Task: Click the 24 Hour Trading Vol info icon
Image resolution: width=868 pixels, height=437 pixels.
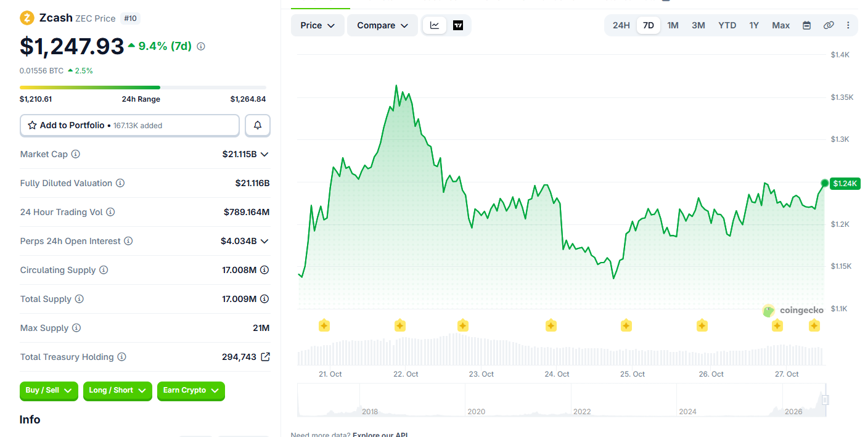Action: [x=110, y=212]
